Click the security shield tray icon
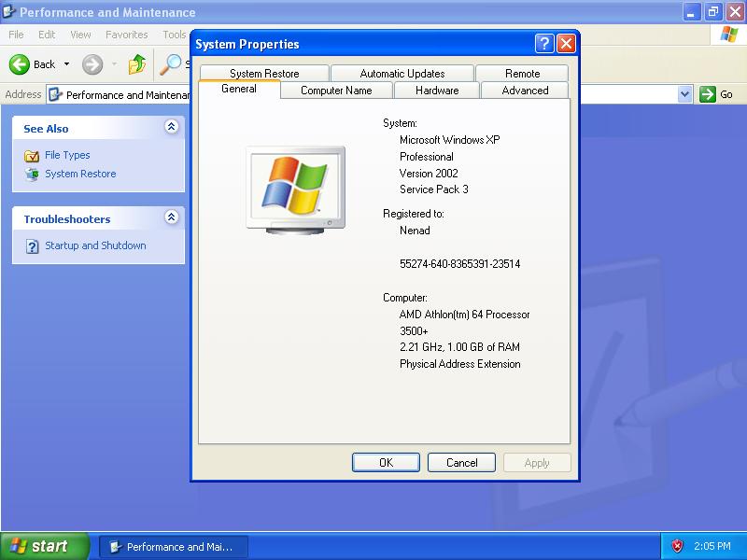This screenshot has height=560, width=747. pyautogui.click(x=678, y=546)
